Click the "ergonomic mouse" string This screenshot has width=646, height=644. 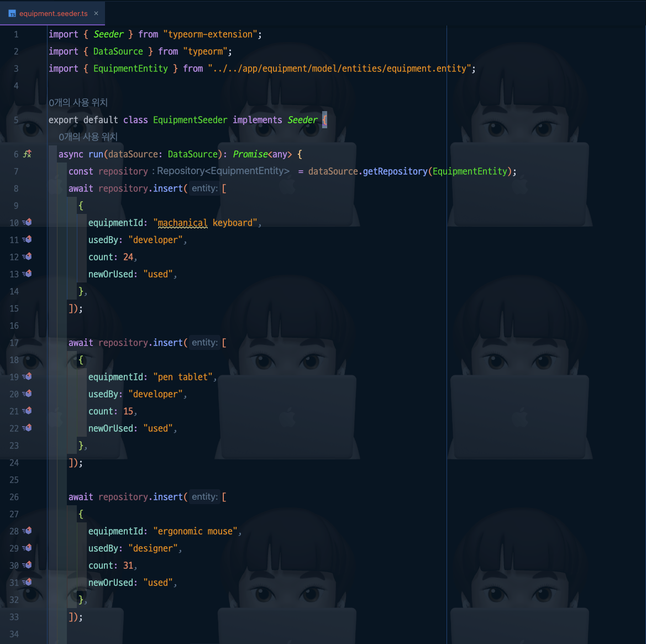[195, 531]
